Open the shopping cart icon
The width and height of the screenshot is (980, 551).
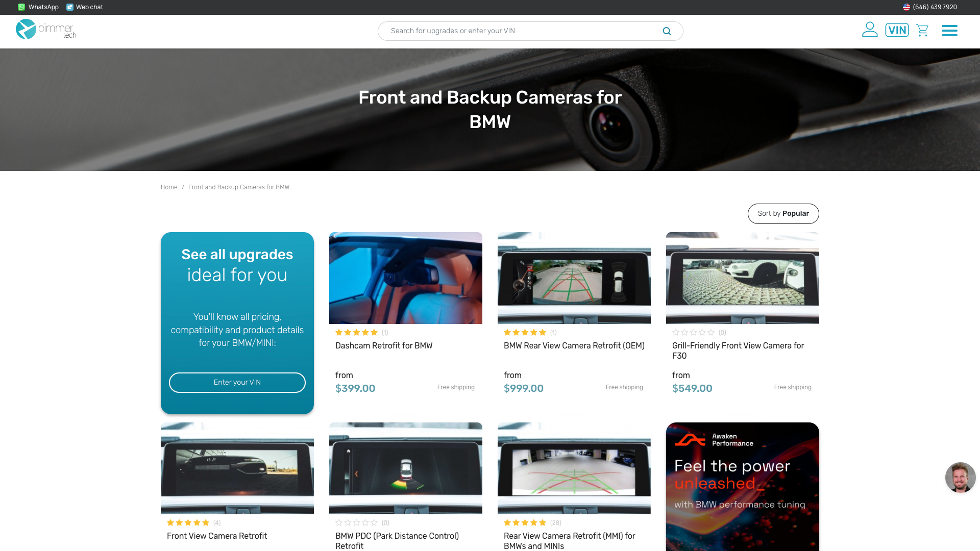922,31
